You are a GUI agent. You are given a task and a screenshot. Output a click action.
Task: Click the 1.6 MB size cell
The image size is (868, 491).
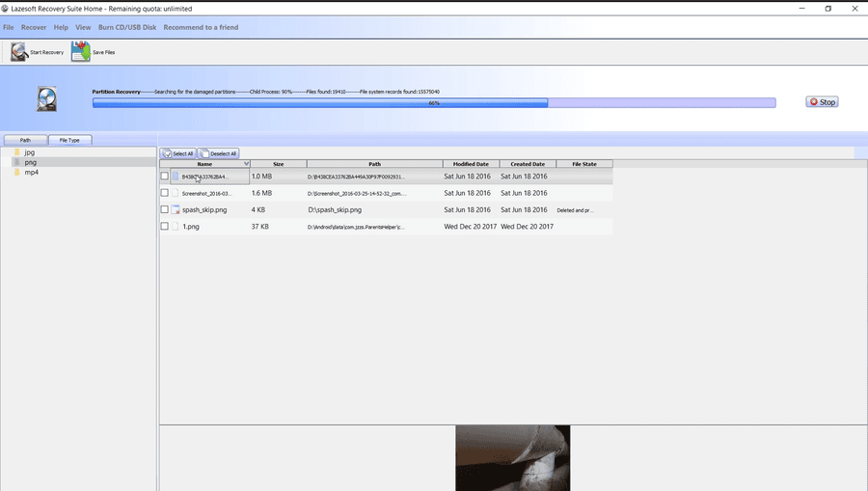[x=261, y=193]
